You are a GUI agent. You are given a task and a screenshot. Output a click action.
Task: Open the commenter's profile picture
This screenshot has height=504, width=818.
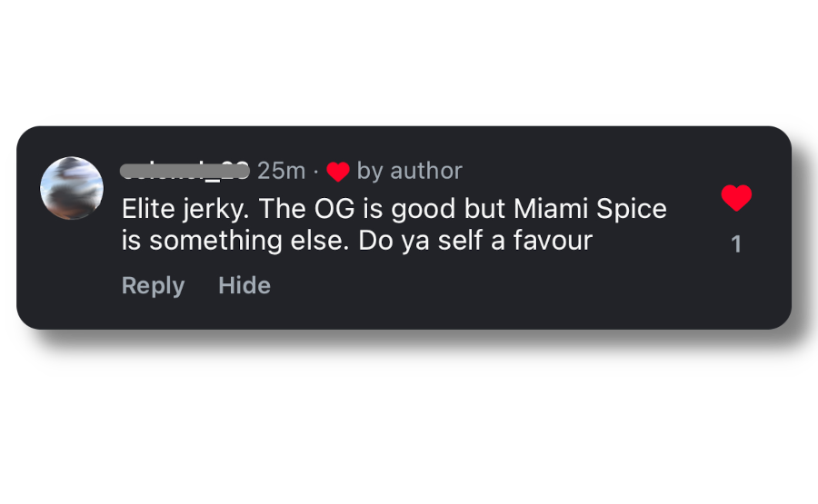tap(72, 188)
